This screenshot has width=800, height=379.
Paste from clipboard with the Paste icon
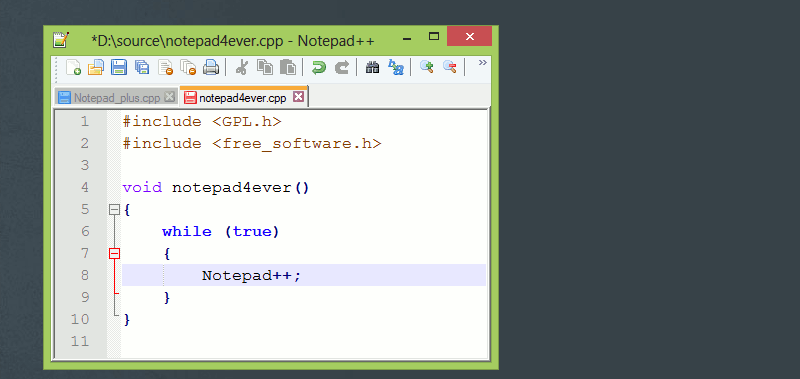(x=288, y=67)
